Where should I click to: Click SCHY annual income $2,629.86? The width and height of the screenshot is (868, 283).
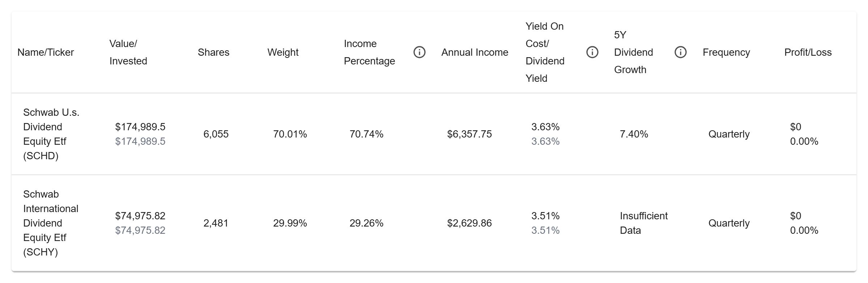pyautogui.click(x=469, y=223)
